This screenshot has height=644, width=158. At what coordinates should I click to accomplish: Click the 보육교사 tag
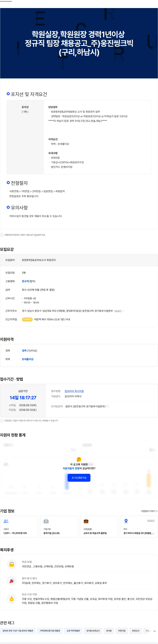[135, 631]
